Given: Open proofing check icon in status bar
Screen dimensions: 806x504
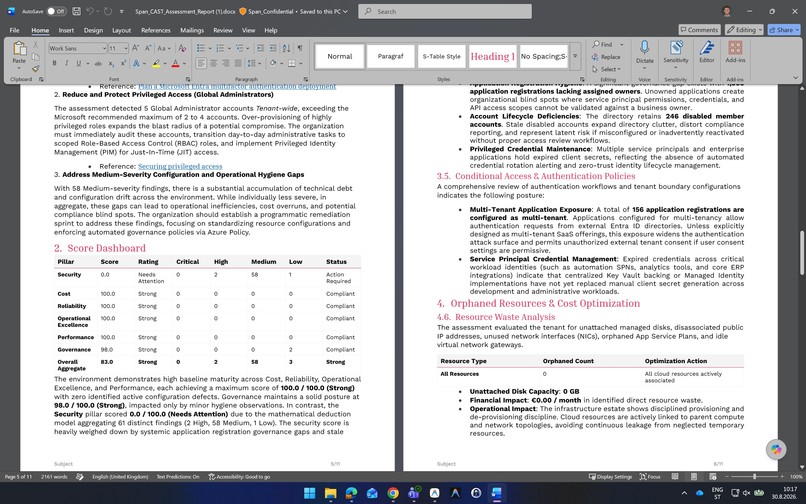Looking at the screenshot, I should 80,477.
